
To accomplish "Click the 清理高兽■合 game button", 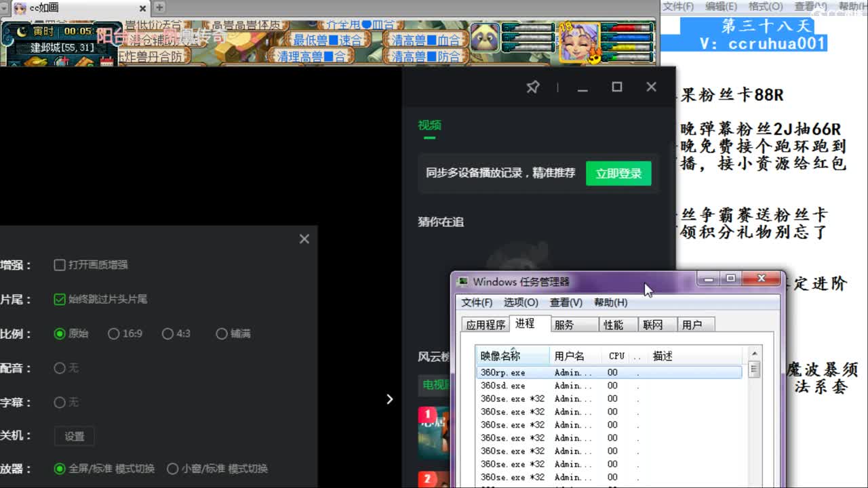I will point(311,56).
